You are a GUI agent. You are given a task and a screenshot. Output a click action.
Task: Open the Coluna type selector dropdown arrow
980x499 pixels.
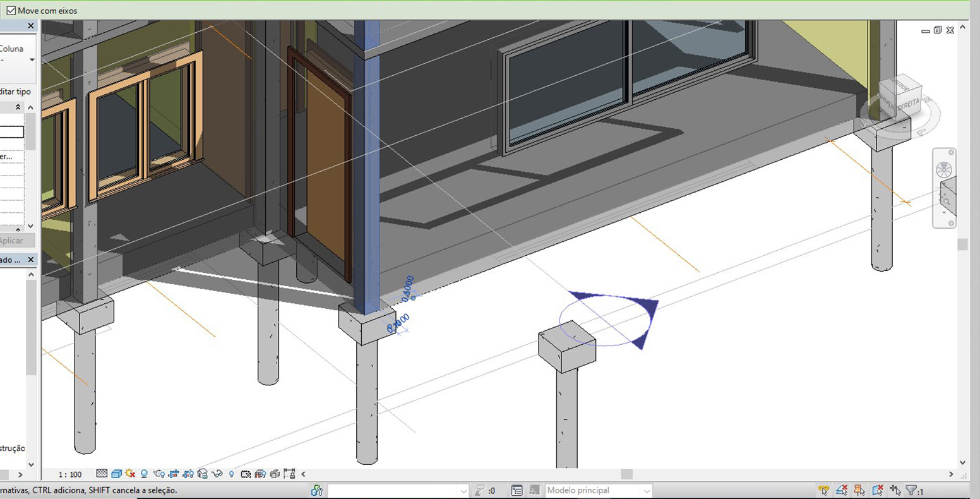tap(32, 60)
